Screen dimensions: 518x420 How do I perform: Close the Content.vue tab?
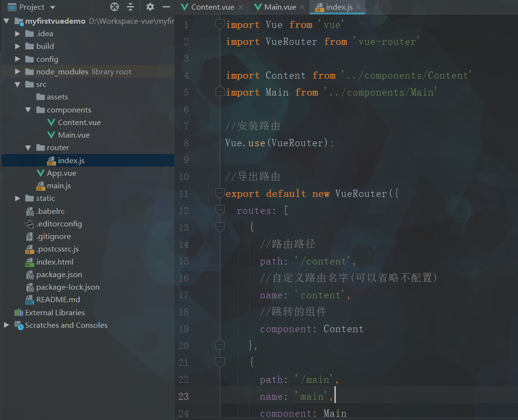pyautogui.click(x=241, y=7)
